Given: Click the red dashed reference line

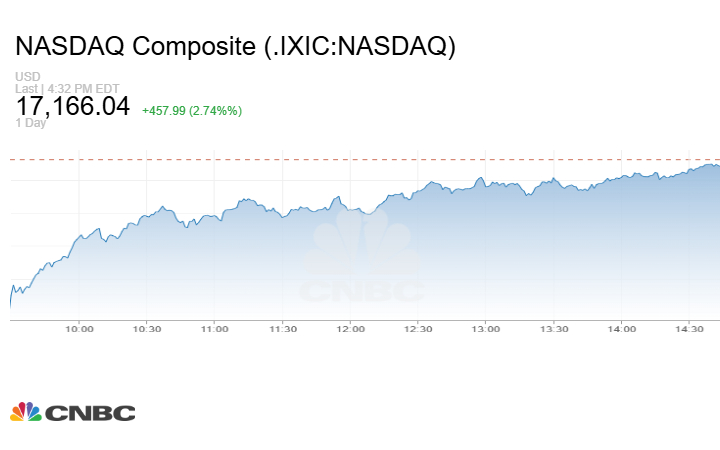Looking at the screenshot, I should coord(360,159).
